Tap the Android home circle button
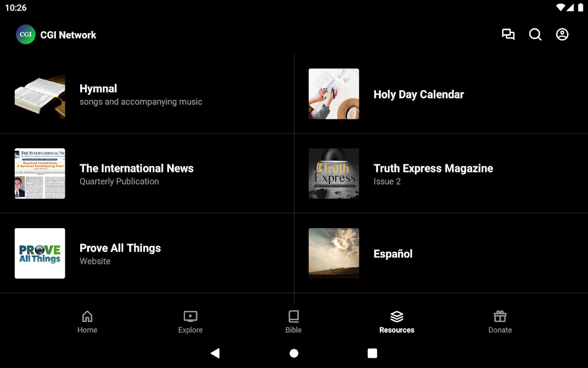The image size is (588, 368). 294,353
